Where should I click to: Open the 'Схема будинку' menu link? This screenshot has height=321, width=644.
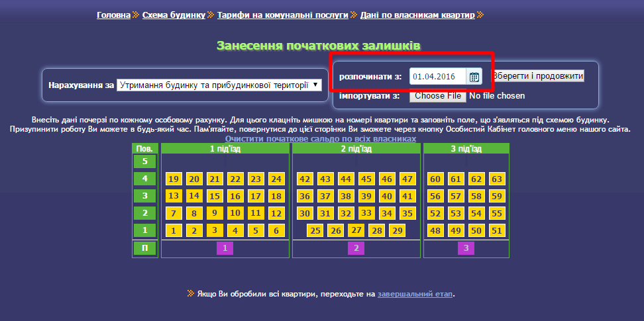174,15
